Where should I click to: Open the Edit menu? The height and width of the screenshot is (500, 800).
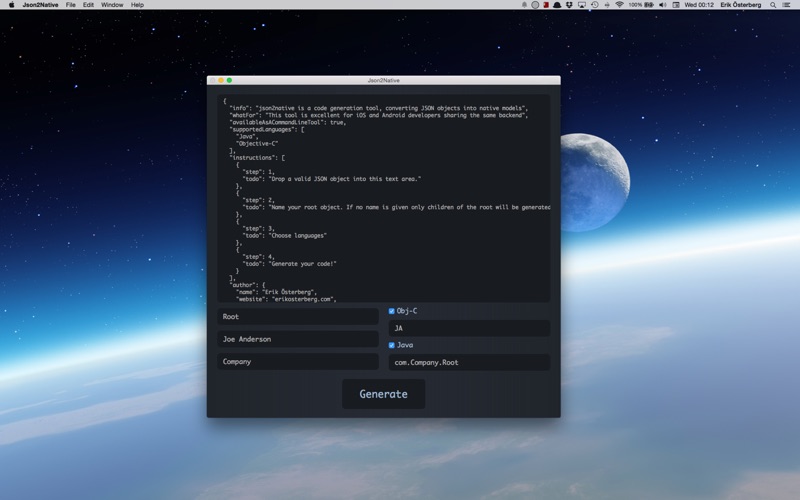[88, 5]
